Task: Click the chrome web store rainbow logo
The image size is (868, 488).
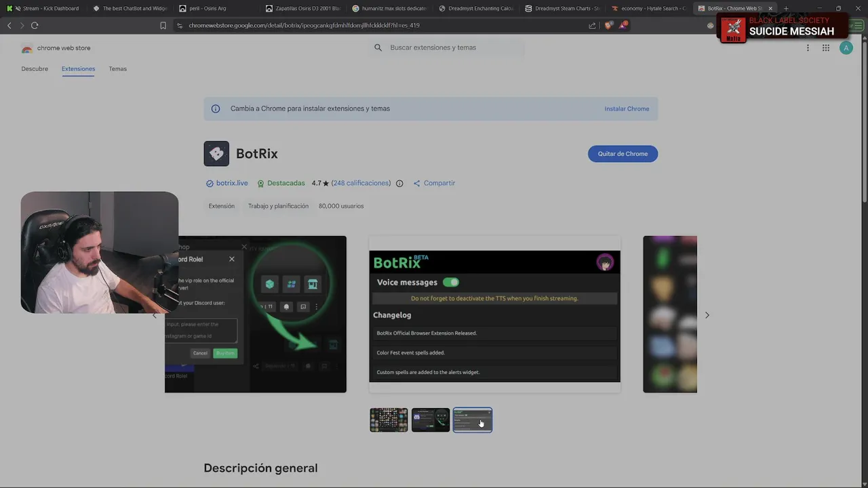Action: click(x=27, y=48)
